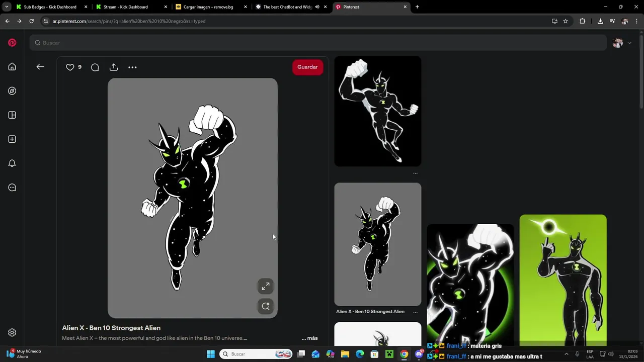644x362 pixels.
Task: Open Chrome downloads icon
Action: point(600,21)
